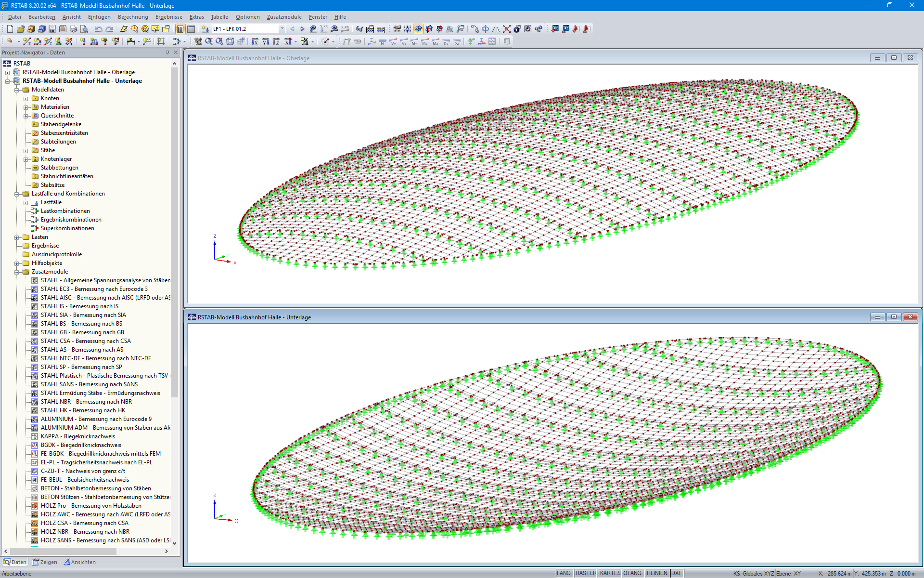Select Lastkombinationen in the navigator tree
This screenshot has height=578, width=924.
65,211
